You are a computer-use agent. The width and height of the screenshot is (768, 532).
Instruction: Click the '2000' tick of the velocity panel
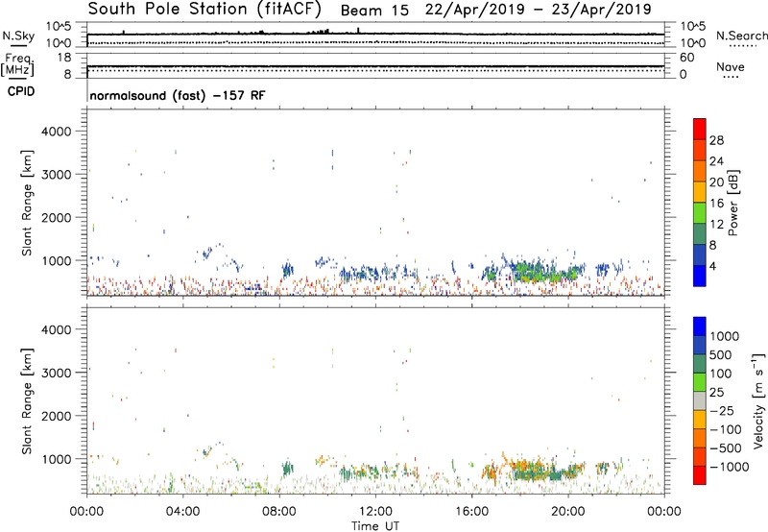57,416
